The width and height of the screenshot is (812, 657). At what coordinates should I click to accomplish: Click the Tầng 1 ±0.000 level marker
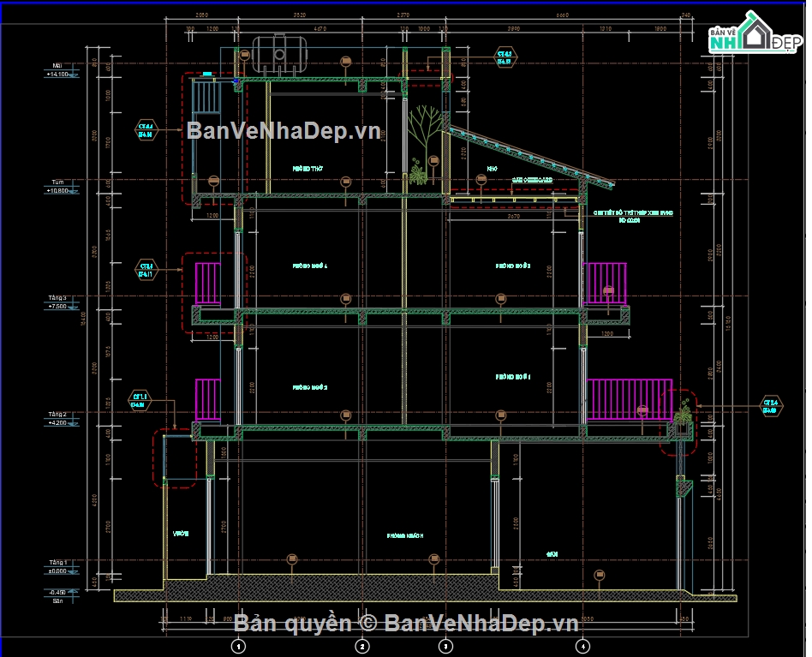click(59, 567)
